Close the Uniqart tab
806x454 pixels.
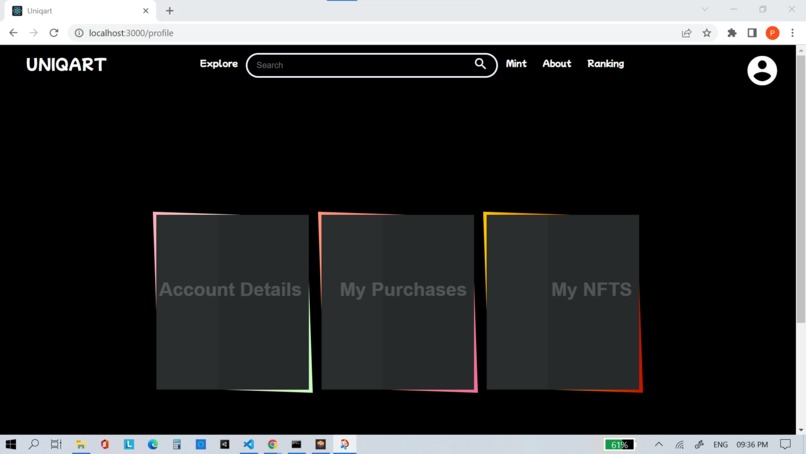tap(145, 11)
